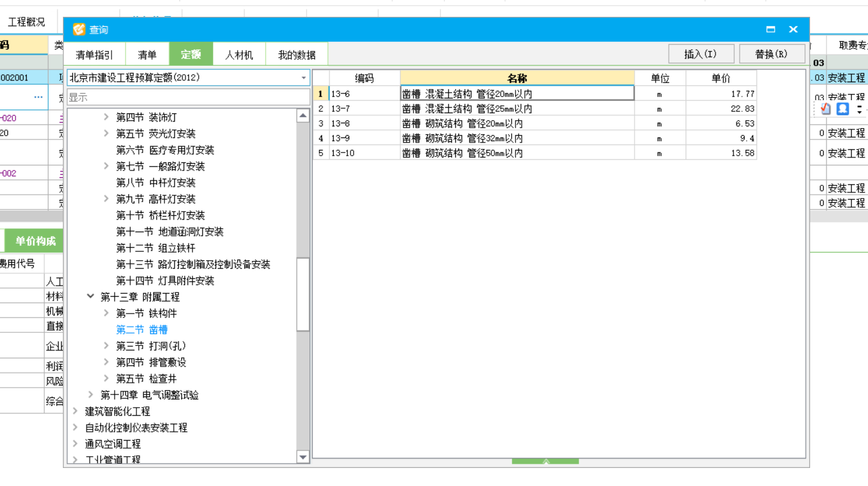Click the blue user icon at right edge

[842, 109]
